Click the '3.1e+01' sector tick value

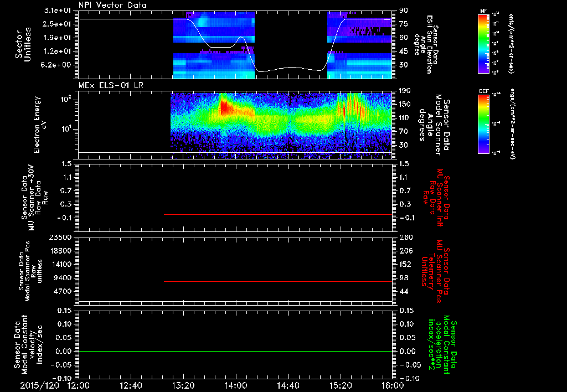pyautogui.click(x=58, y=11)
